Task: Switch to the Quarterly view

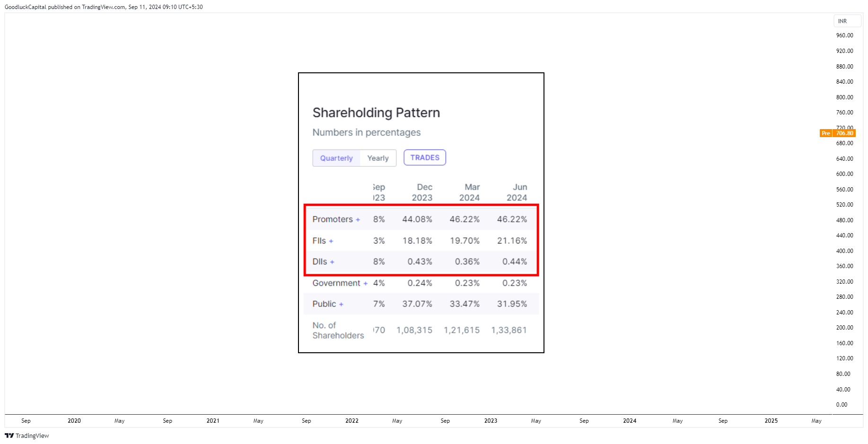Action: tap(336, 158)
